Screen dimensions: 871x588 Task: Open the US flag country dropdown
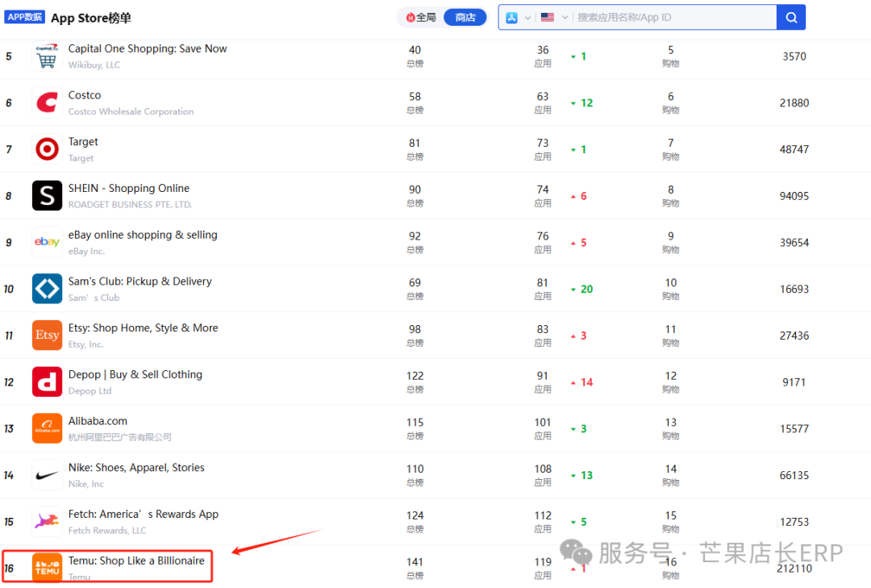[554, 17]
